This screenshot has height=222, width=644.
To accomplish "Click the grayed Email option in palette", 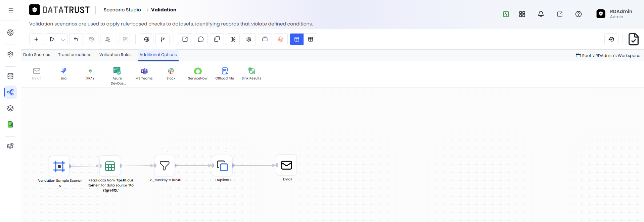I will pos(37,74).
